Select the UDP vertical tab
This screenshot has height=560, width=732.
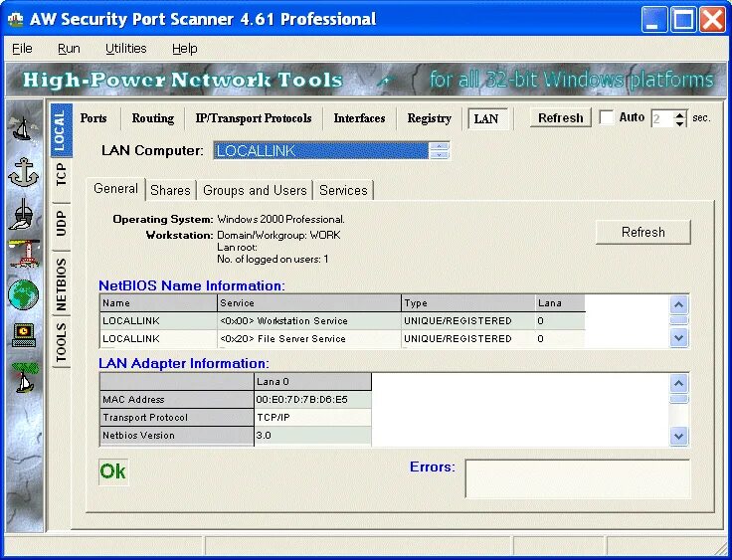61,223
